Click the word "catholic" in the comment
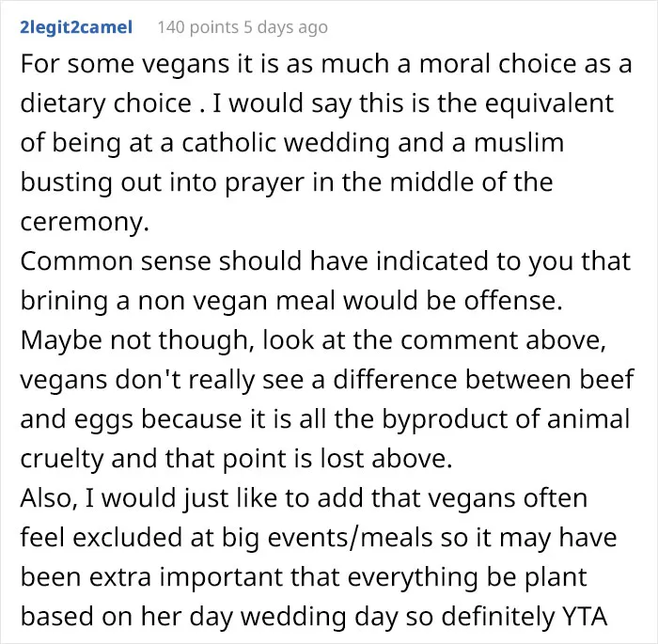Image resolution: width=658 pixels, height=644 pixels. point(228,142)
